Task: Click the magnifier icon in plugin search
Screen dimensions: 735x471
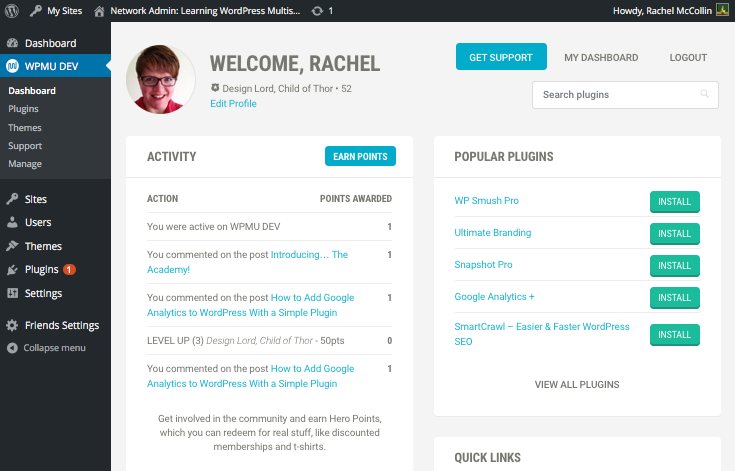Action: 705,94
